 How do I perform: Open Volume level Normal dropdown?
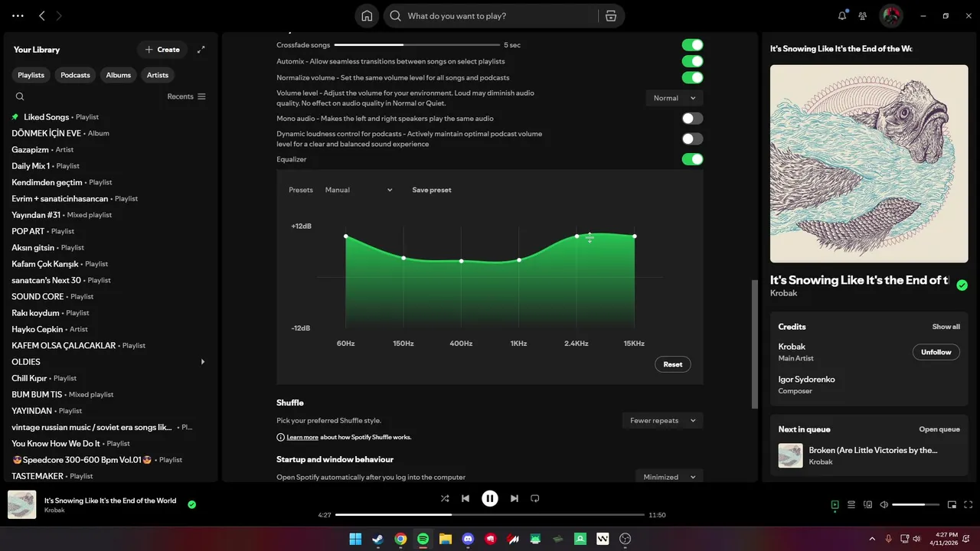coord(675,98)
